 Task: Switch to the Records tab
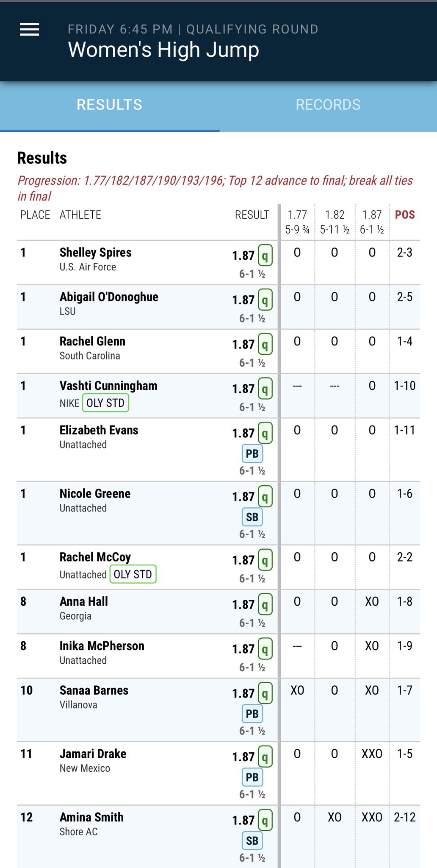[x=328, y=105]
